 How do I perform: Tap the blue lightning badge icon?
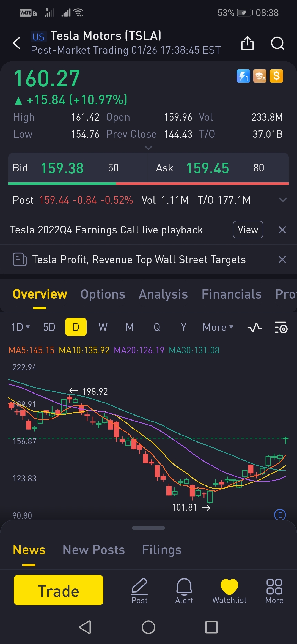243,76
